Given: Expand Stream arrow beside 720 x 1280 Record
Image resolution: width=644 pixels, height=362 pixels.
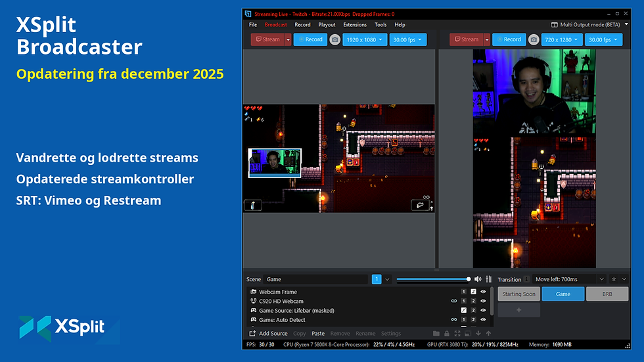Looking at the screenshot, I should pyautogui.click(x=487, y=40).
